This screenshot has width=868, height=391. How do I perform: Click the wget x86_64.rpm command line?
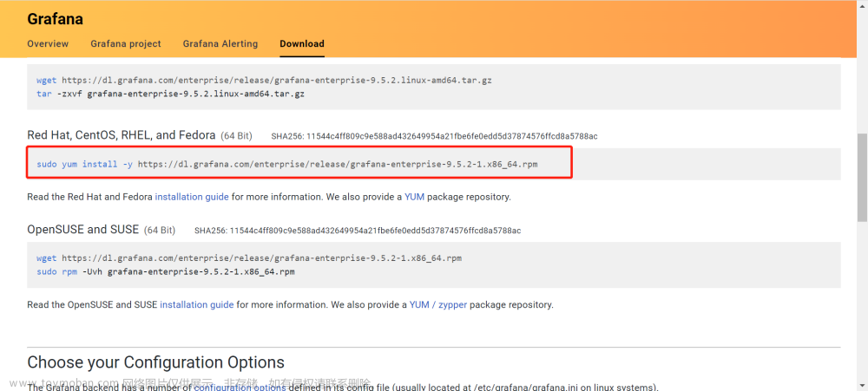(249, 257)
